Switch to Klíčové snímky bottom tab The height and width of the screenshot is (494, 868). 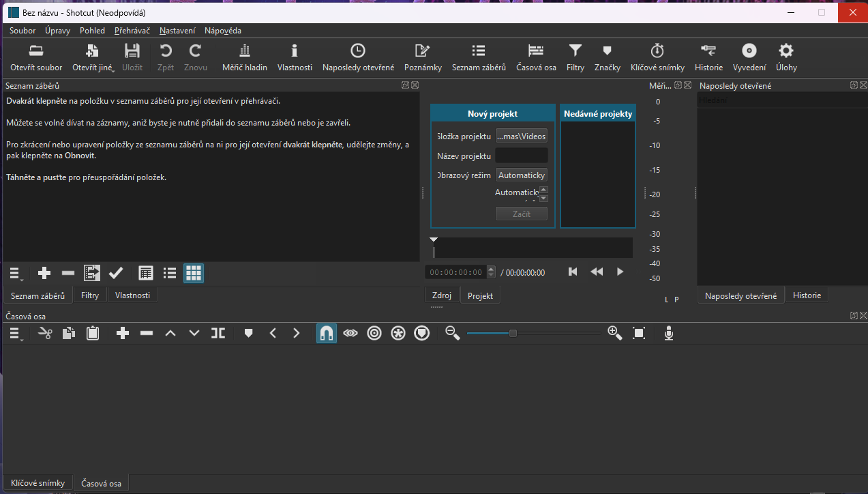38,483
